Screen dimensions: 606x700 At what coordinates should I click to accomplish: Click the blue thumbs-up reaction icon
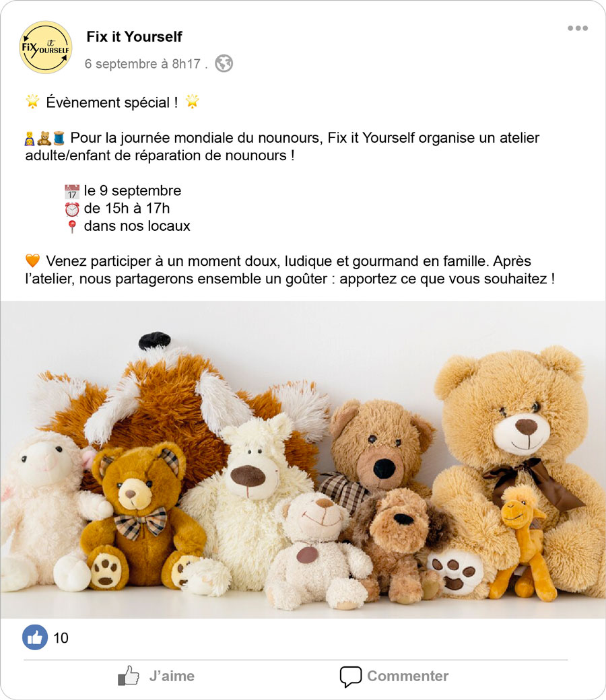(x=35, y=637)
